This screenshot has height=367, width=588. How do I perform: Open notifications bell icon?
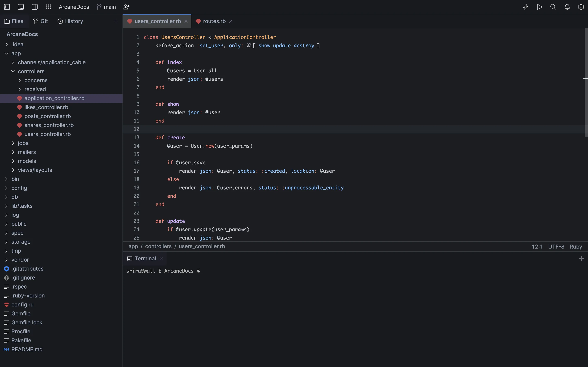click(567, 7)
